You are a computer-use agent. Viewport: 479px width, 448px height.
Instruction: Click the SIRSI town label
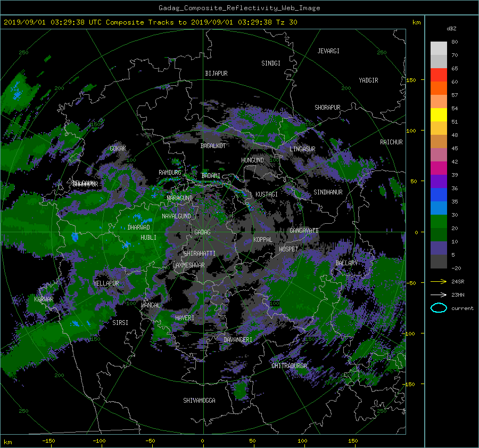click(x=120, y=323)
